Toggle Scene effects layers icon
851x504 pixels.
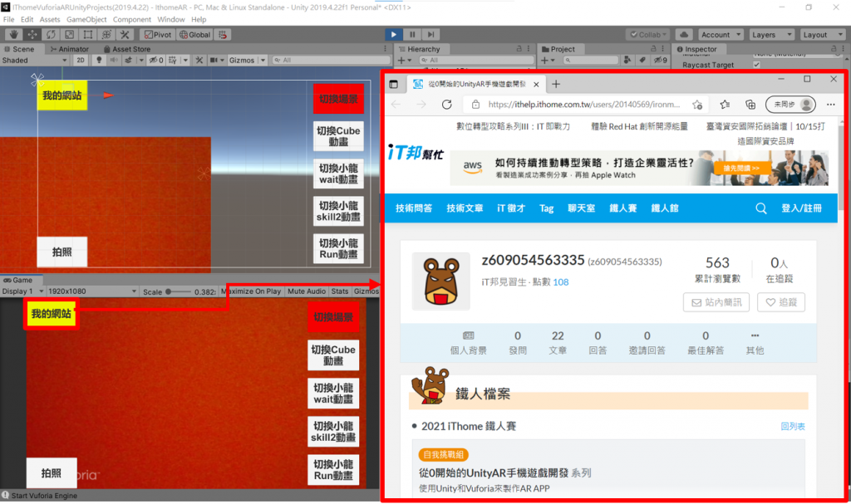click(129, 61)
